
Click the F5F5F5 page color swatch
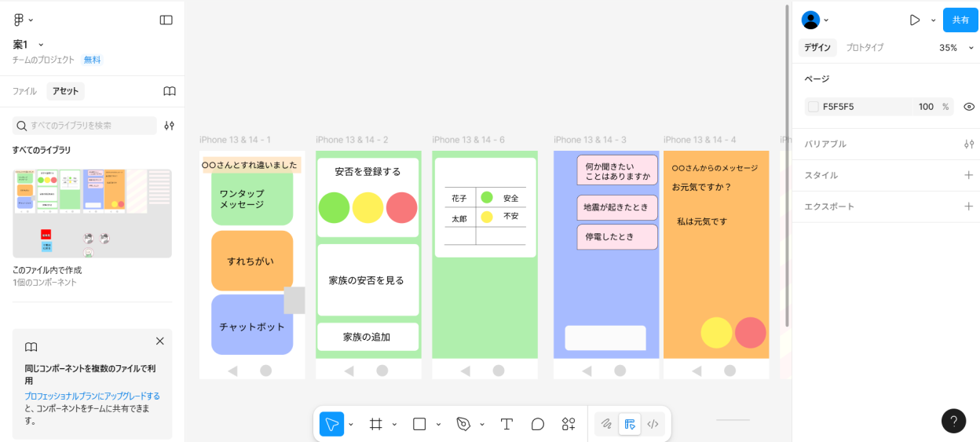pos(814,107)
